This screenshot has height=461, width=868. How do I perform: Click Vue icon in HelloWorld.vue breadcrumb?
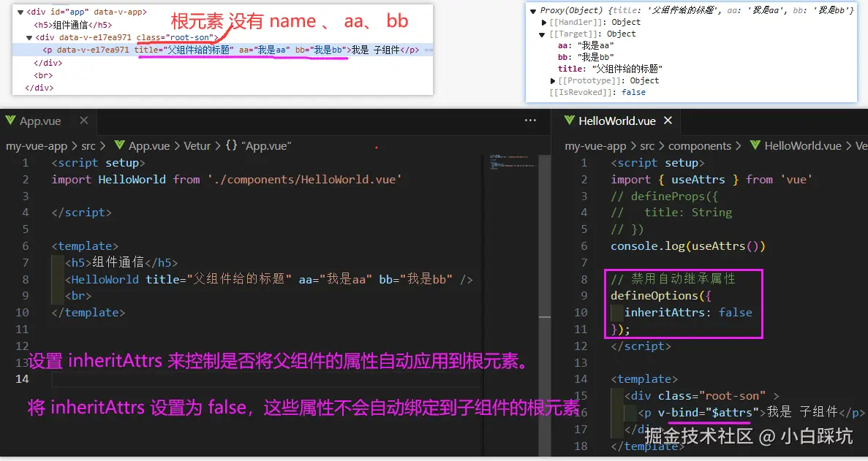click(755, 145)
